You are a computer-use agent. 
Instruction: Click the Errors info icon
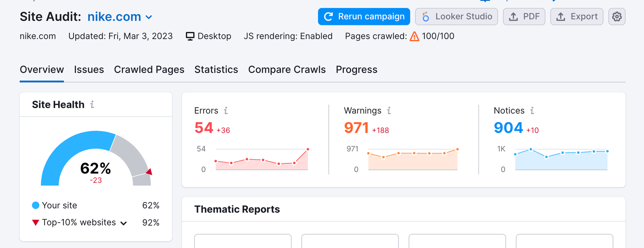[226, 110]
